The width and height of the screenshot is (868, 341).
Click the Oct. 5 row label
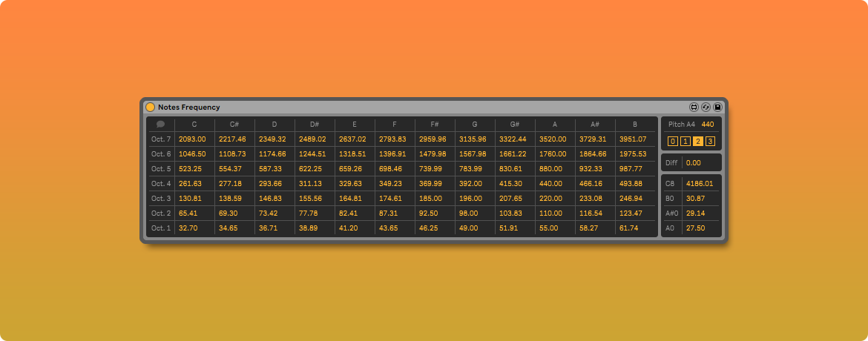(x=161, y=169)
